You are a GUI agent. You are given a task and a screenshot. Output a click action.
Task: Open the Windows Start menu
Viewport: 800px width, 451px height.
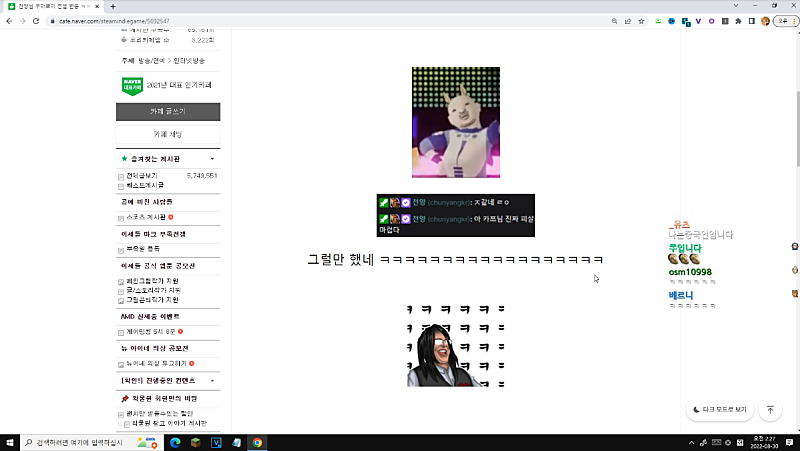coord(10,442)
